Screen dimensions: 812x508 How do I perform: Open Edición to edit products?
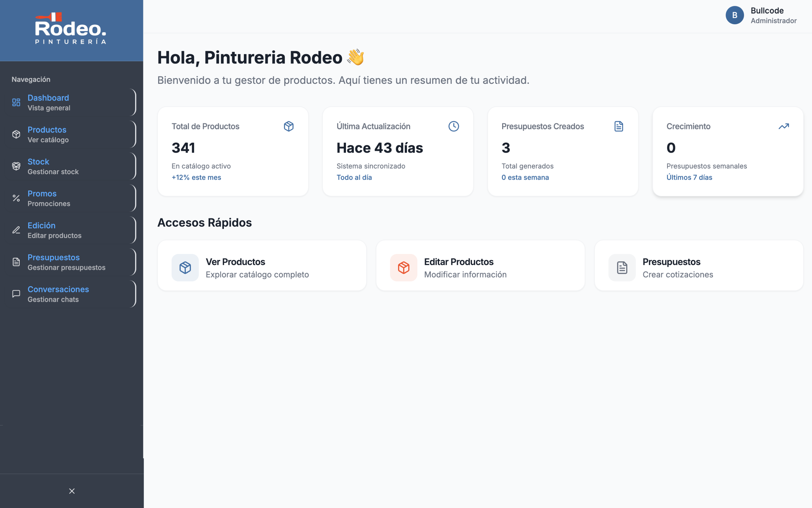point(71,230)
